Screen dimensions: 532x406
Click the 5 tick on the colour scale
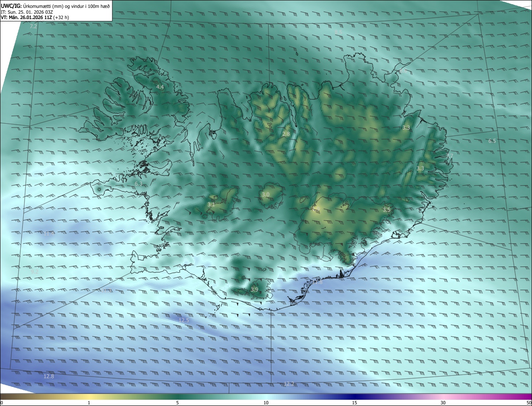tap(177, 403)
